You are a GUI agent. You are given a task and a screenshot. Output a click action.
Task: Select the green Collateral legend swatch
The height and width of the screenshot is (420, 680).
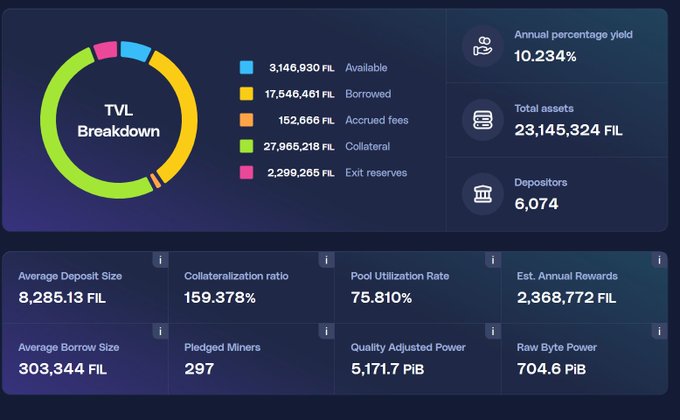click(246, 146)
